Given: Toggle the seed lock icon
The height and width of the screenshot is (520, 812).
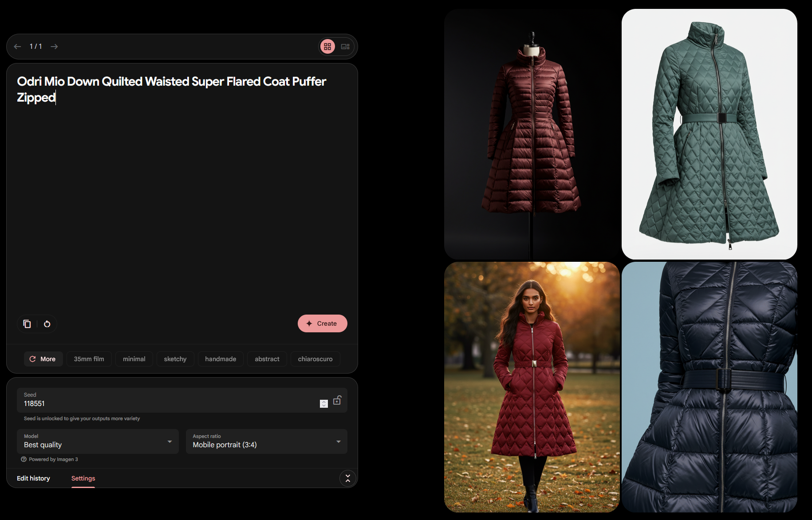Looking at the screenshot, I should point(337,400).
